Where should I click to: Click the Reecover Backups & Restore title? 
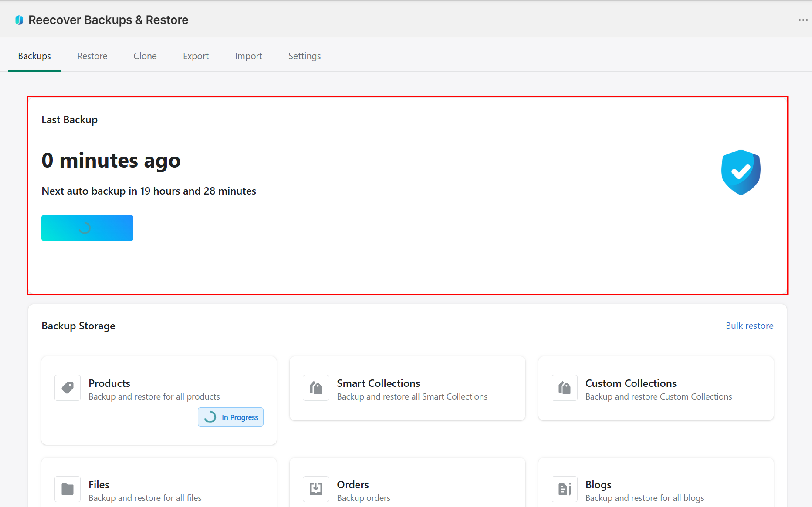pyautogui.click(x=108, y=20)
